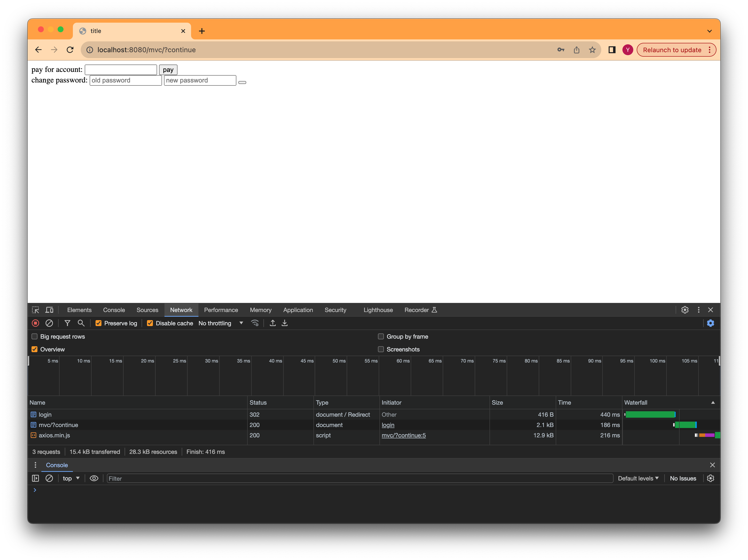Click the mvc/?continue:5 initiator link
Viewport: 748px width, 560px height.
pyautogui.click(x=403, y=435)
